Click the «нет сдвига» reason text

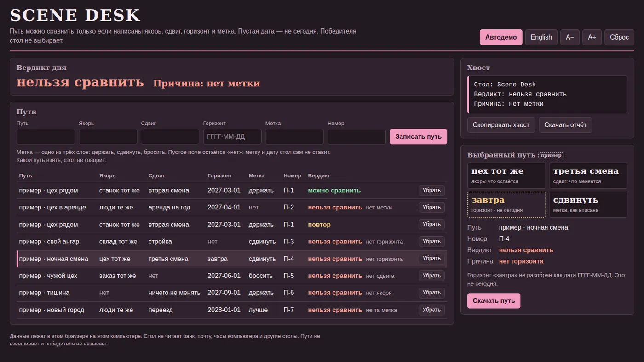pyautogui.click(x=380, y=276)
